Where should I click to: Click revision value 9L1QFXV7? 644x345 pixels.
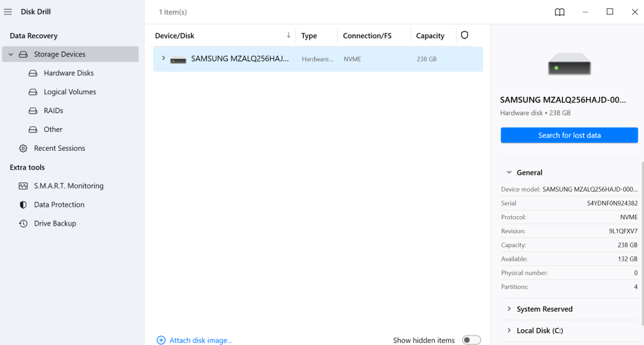pyautogui.click(x=623, y=231)
